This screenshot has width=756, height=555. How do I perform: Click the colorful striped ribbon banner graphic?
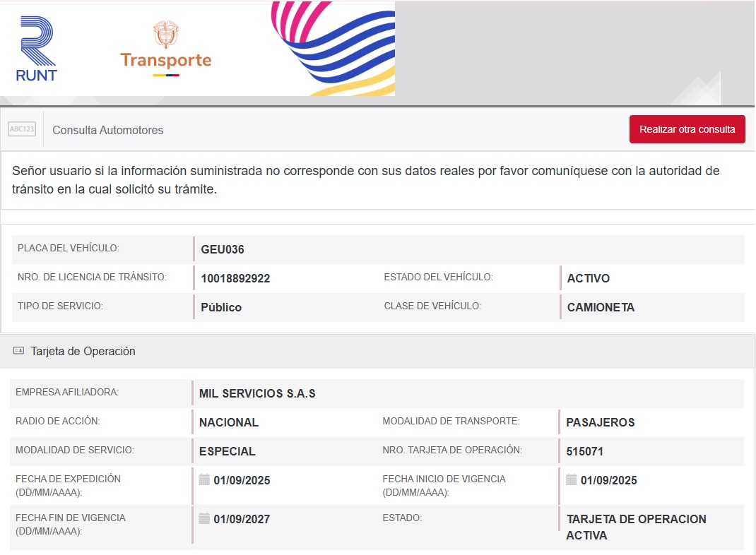pyautogui.click(x=333, y=49)
